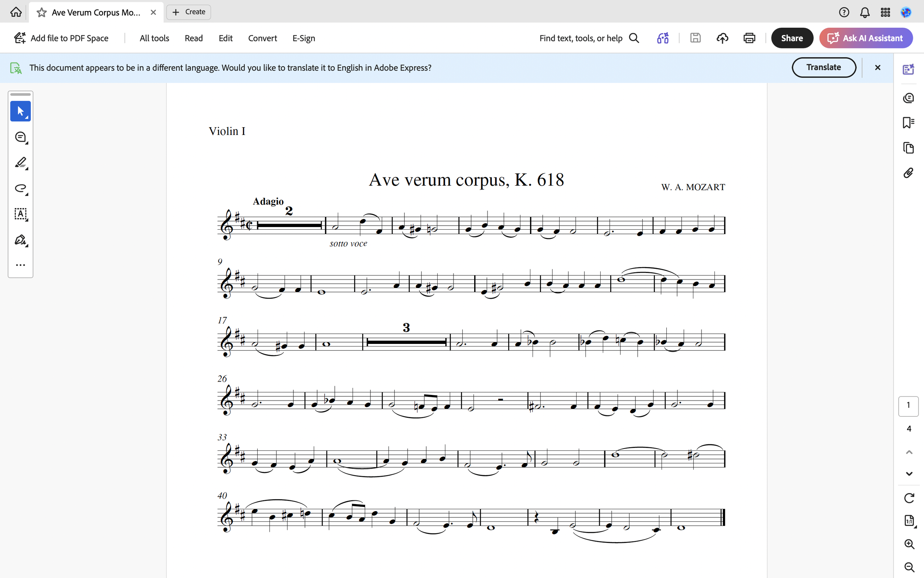Grab the quick toolbar drag handle
Screen dimensions: 924x578
pos(21,94)
